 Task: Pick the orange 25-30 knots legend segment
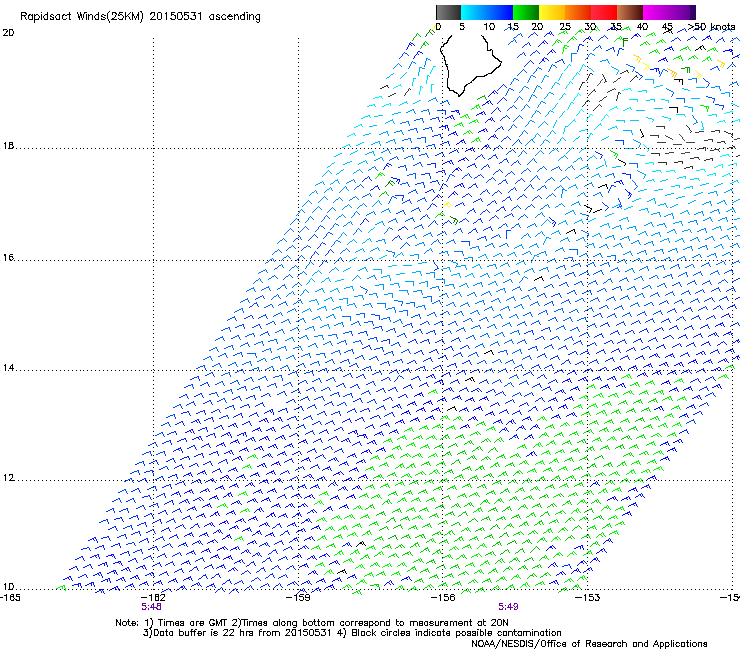click(x=578, y=12)
